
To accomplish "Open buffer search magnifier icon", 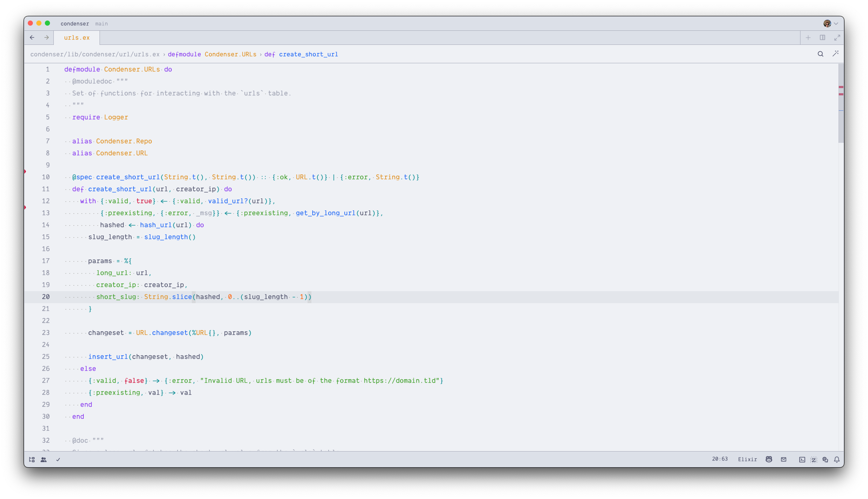I will tap(821, 54).
